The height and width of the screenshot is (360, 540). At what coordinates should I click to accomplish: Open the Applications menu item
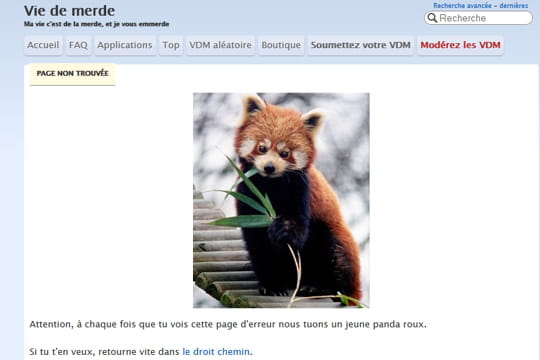pyautogui.click(x=125, y=45)
